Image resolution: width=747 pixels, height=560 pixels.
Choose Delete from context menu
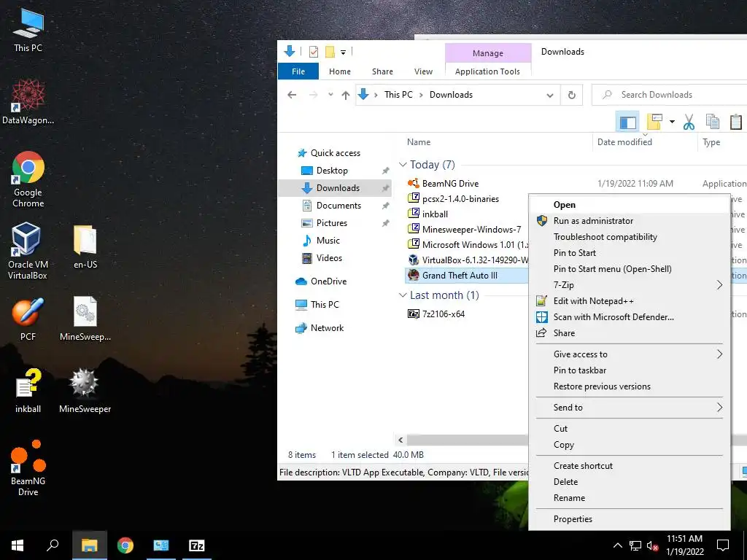pos(629,482)
